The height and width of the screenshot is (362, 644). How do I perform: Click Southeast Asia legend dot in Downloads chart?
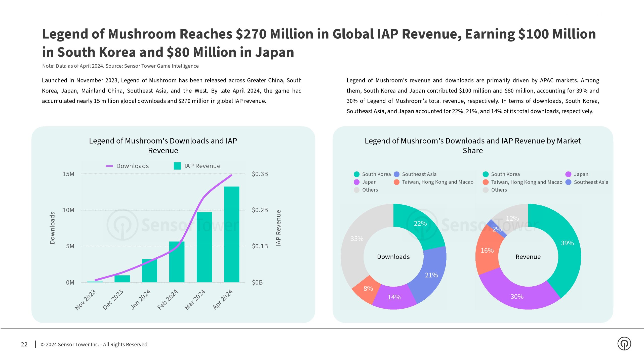point(396,174)
